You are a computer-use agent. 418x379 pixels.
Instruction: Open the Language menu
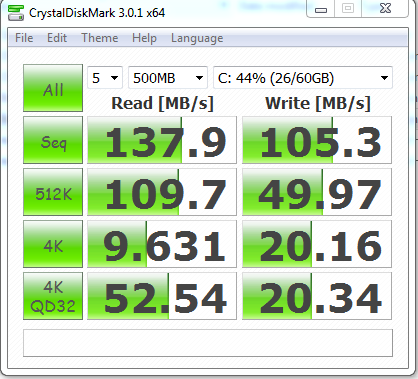pyautogui.click(x=197, y=38)
